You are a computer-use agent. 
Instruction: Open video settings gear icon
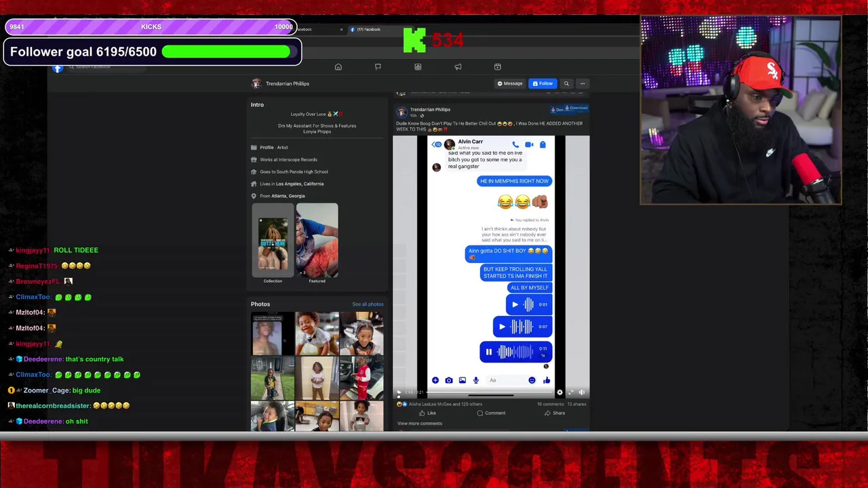pos(559,392)
